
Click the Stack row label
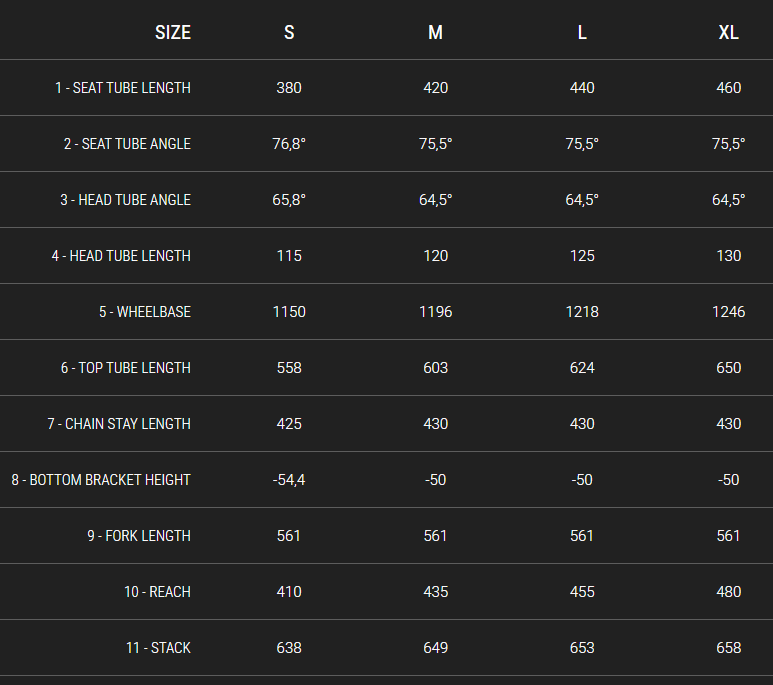click(158, 648)
